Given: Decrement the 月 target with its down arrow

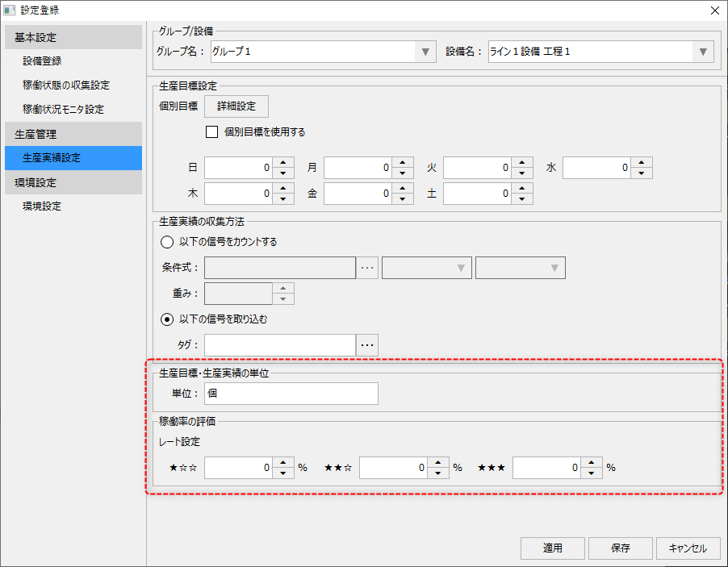Looking at the screenshot, I should [x=401, y=171].
